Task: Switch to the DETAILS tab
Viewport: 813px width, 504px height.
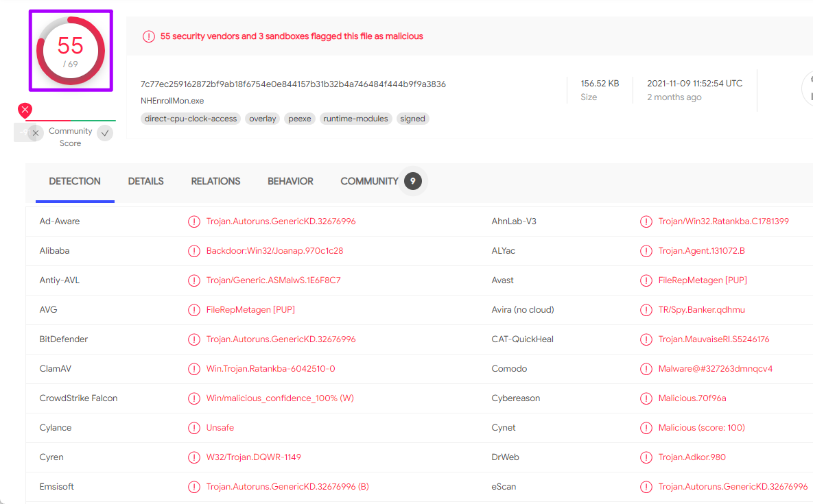Action: coord(145,181)
